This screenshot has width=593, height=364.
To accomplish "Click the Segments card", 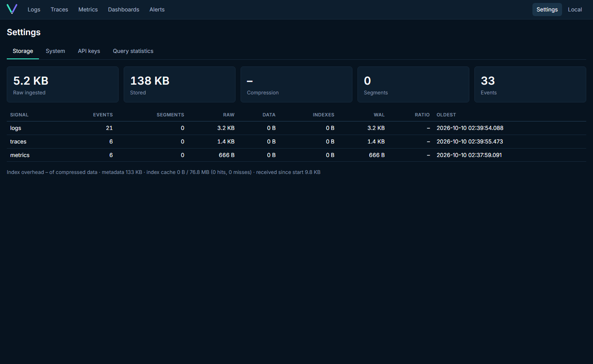I will tap(413, 84).
